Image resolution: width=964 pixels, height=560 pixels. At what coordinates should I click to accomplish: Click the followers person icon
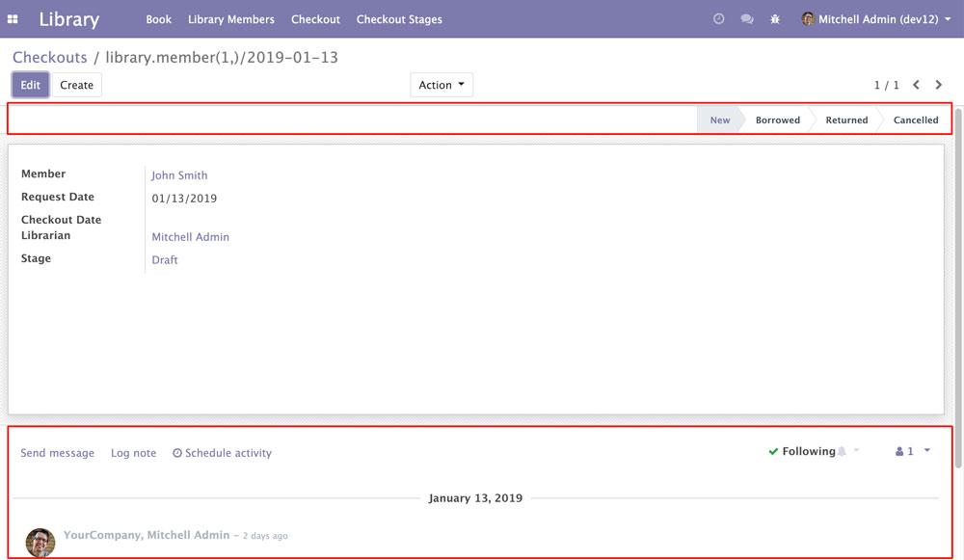[899, 451]
